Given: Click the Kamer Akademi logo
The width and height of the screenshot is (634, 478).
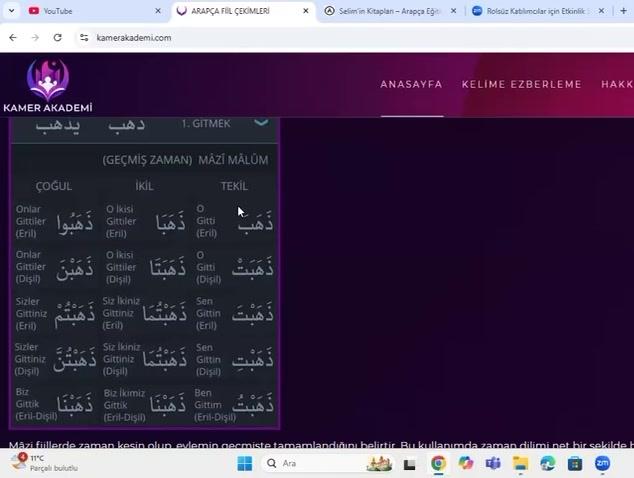Looking at the screenshot, I should 48,85.
